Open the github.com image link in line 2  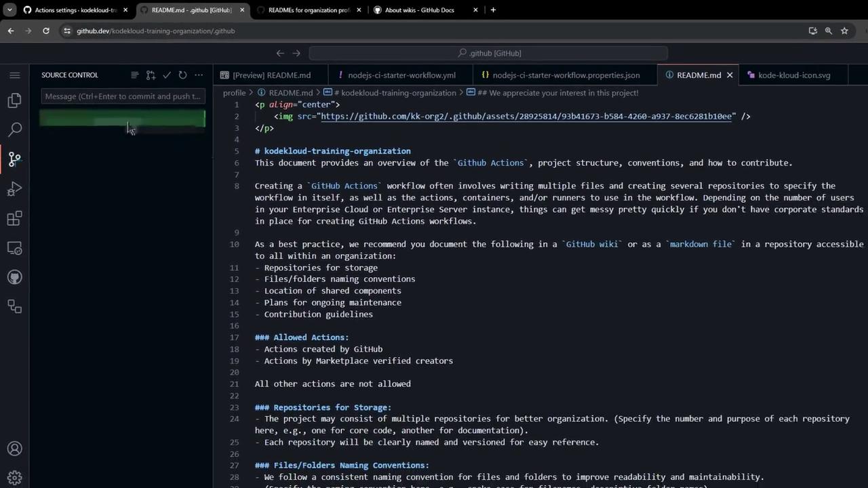(x=526, y=117)
